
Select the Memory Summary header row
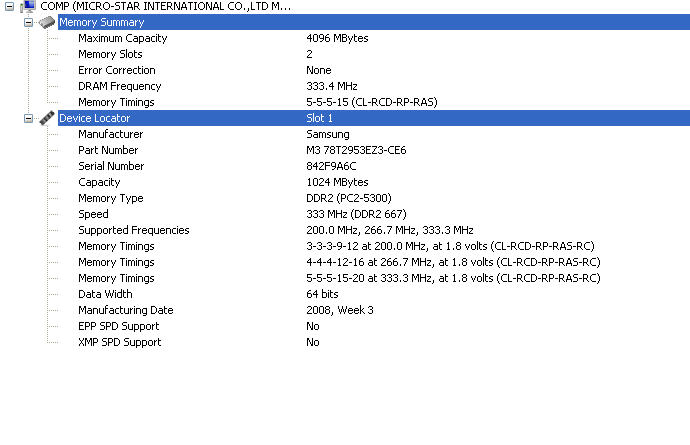click(101, 22)
